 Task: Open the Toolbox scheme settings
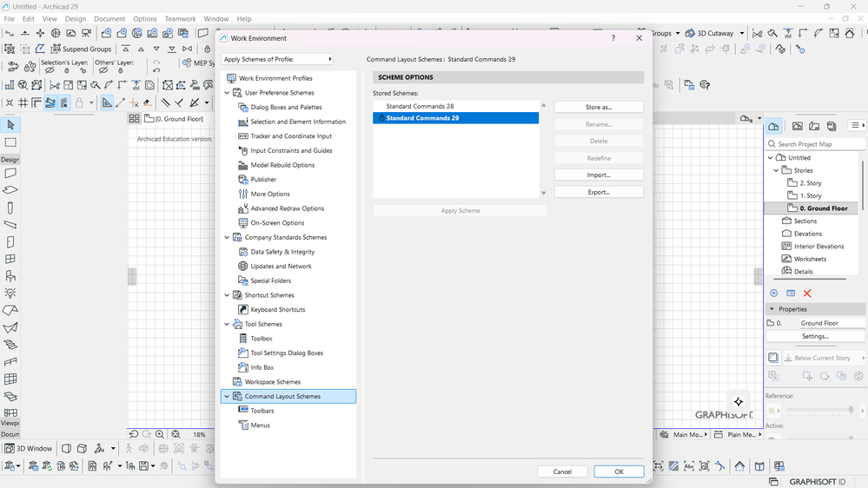click(x=262, y=338)
